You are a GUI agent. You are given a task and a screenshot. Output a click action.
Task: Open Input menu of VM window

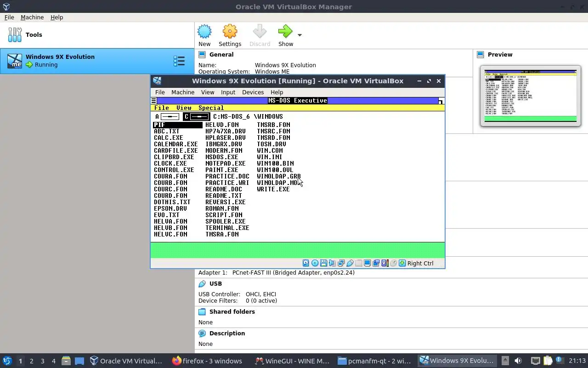click(x=228, y=92)
